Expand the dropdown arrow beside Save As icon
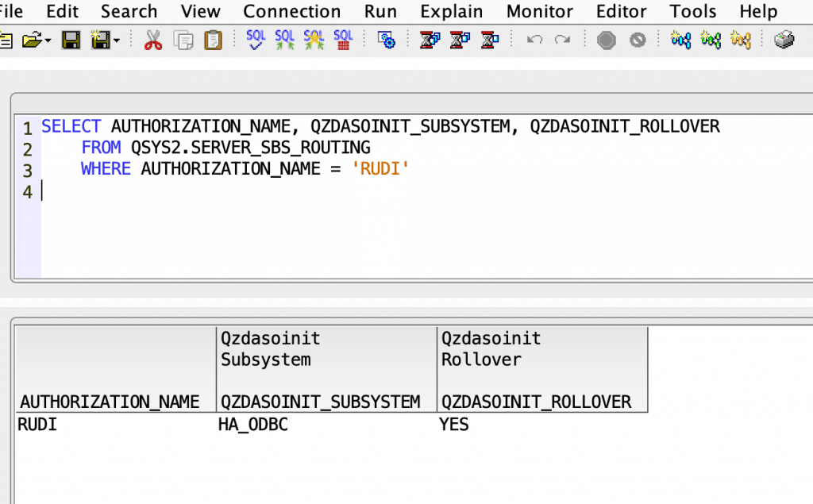The height and width of the screenshot is (504, 813). [118, 40]
